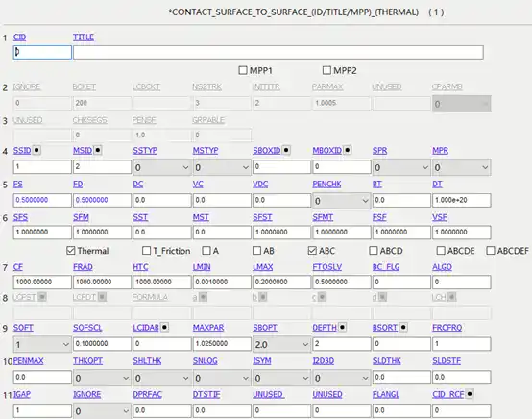Click the picker dot beside MSID
Image resolution: width=532 pixels, height=419 pixels.
tap(98, 150)
